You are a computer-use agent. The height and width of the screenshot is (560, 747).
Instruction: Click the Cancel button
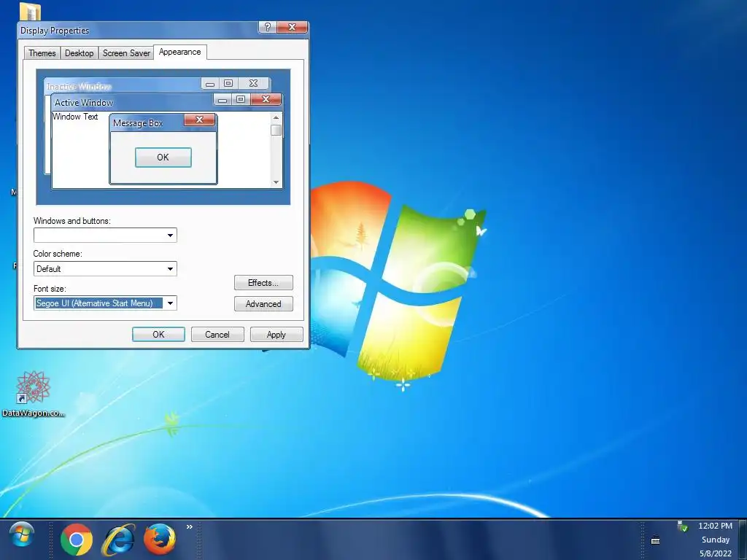[x=217, y=334]
